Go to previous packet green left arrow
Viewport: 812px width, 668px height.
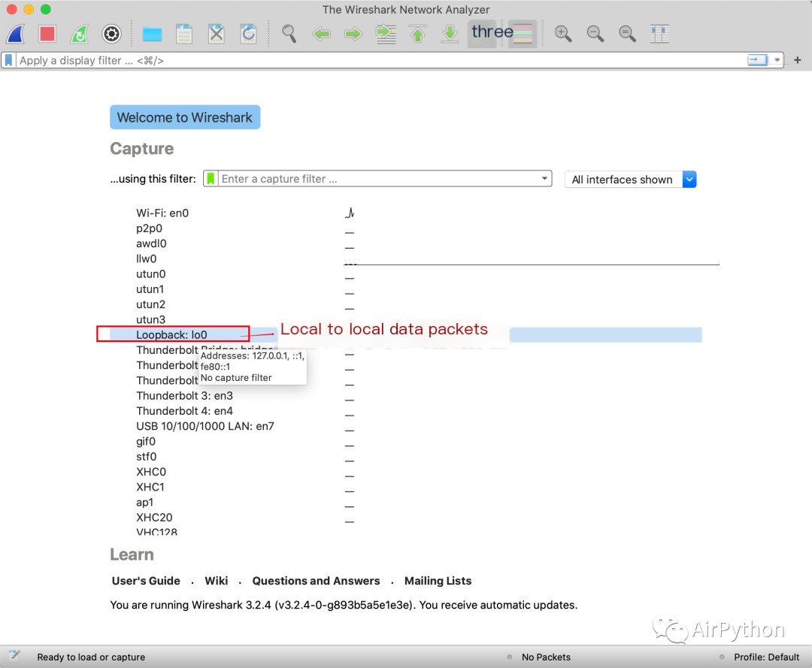click(x=321, y=34)
